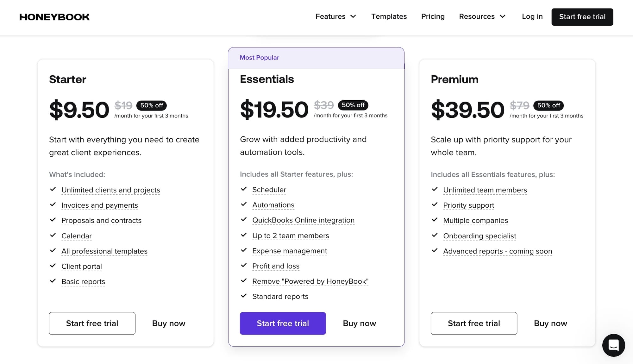Viewport: 633px width, 364px height.
Task: Click Buy now under Starter plan
Action: [x=168, y=323]
